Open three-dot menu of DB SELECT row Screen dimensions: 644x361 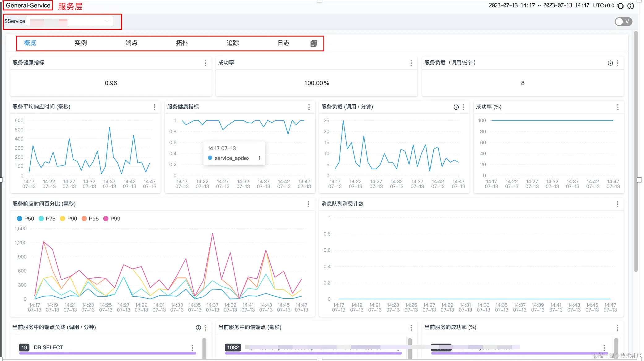click(x=192, y=348)
